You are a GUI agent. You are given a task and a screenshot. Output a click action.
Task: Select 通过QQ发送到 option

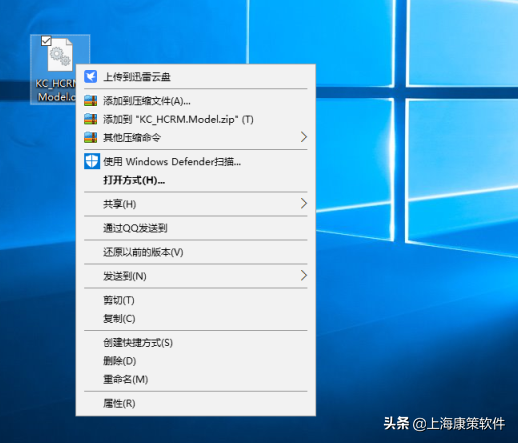pyautogui.click(x=196, y=228)
